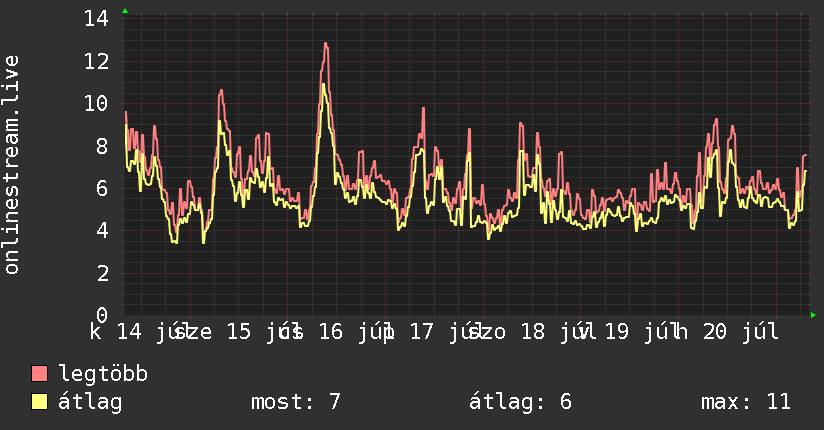The width and height of the screenshot is (824, 430).
Task: Click the 'max: 11' maximum value
Action: pos(746,402)
